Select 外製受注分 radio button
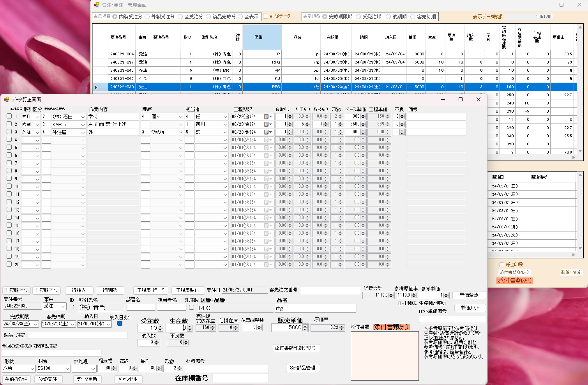 (147, 17)
